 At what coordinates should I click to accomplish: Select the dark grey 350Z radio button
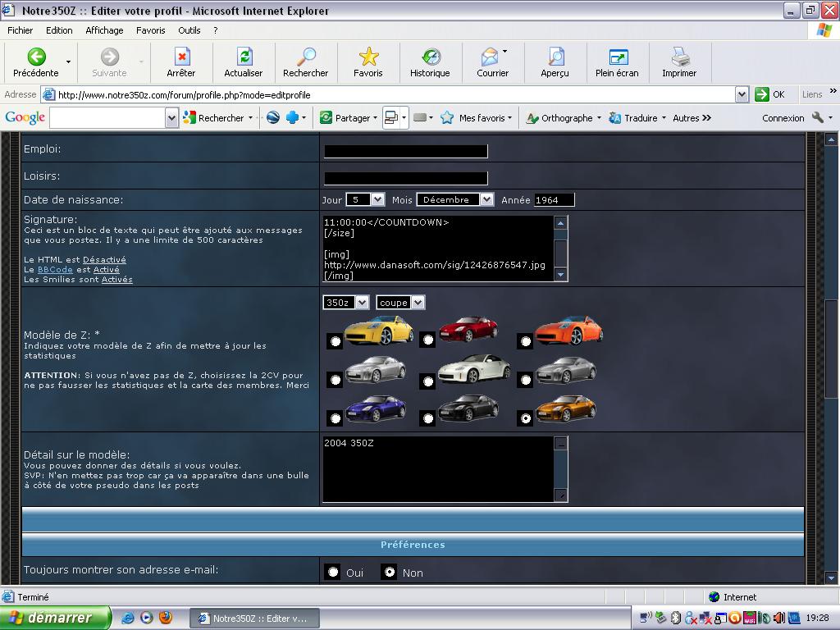526,380
